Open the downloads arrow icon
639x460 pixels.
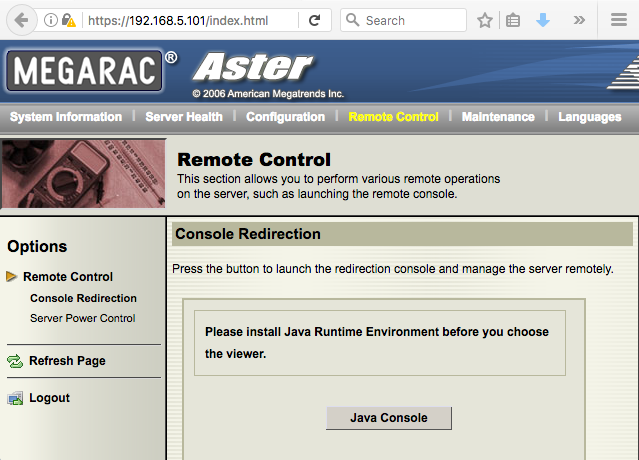pyautogui.click(x=543, y=20)
